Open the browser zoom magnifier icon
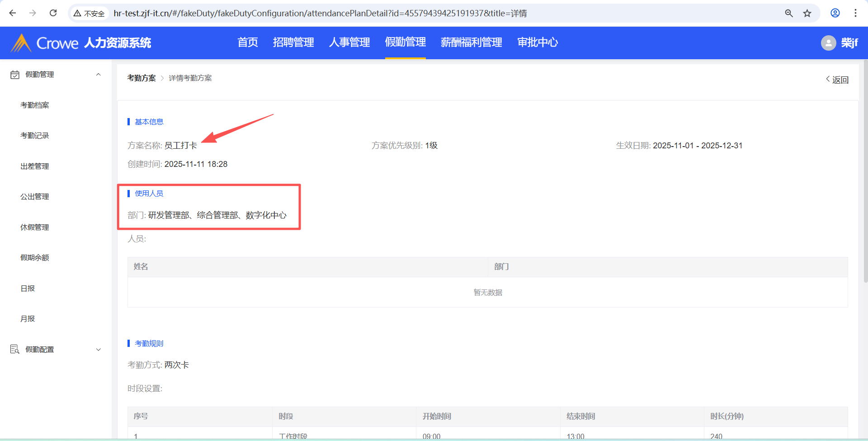868x441 pixels. [789, 13]
